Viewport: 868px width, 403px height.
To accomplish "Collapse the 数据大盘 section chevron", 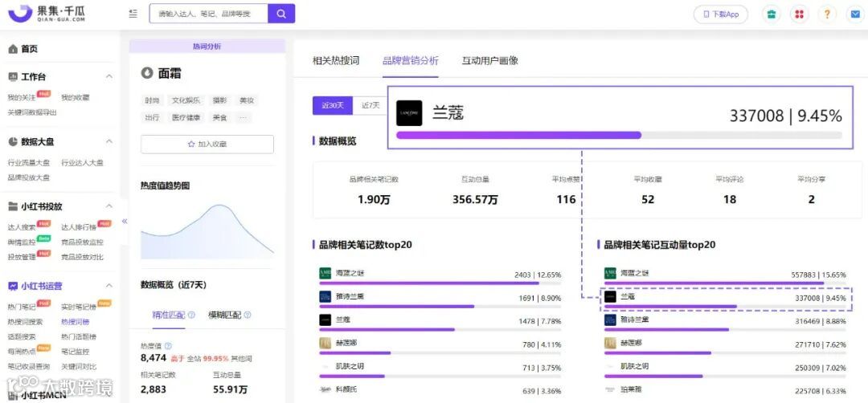I will [109, 141].
